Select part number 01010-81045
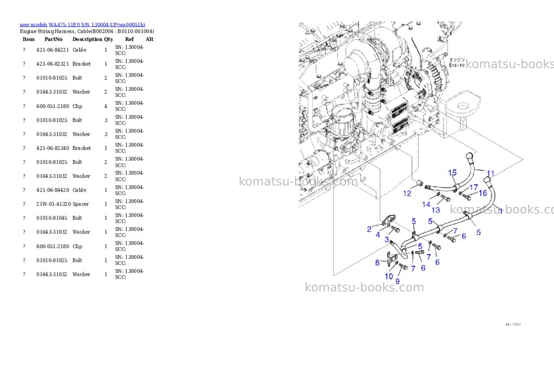This screenshot has height=392, width=554. point(51,218)
